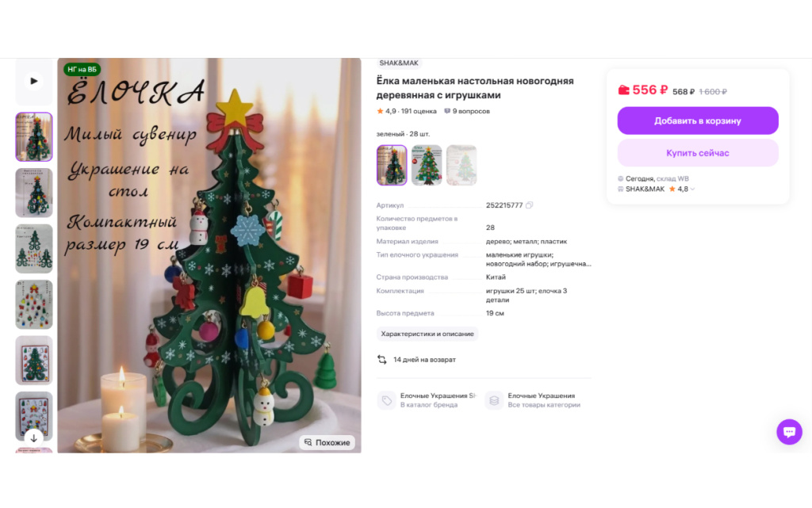
Task: Open the Елочные Украшения category link
Action: [541, 395]
